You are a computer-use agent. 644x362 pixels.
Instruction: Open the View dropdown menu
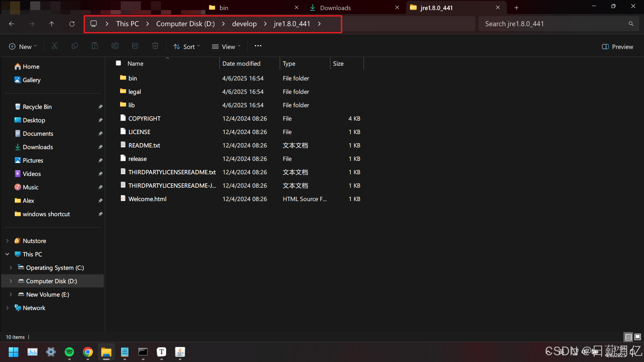(x=226, y=47)
